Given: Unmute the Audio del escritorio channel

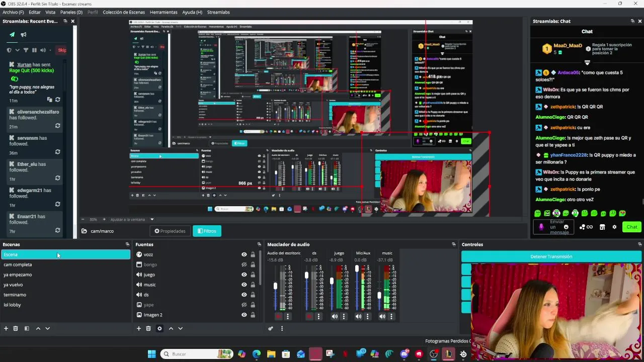Looking at the screenshot, I should point(279,316).
